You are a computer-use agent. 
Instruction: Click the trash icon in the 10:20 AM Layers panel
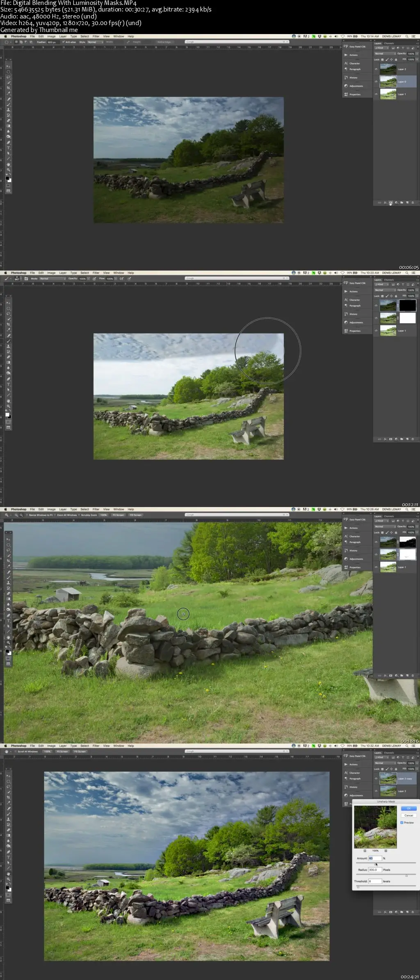413,439
